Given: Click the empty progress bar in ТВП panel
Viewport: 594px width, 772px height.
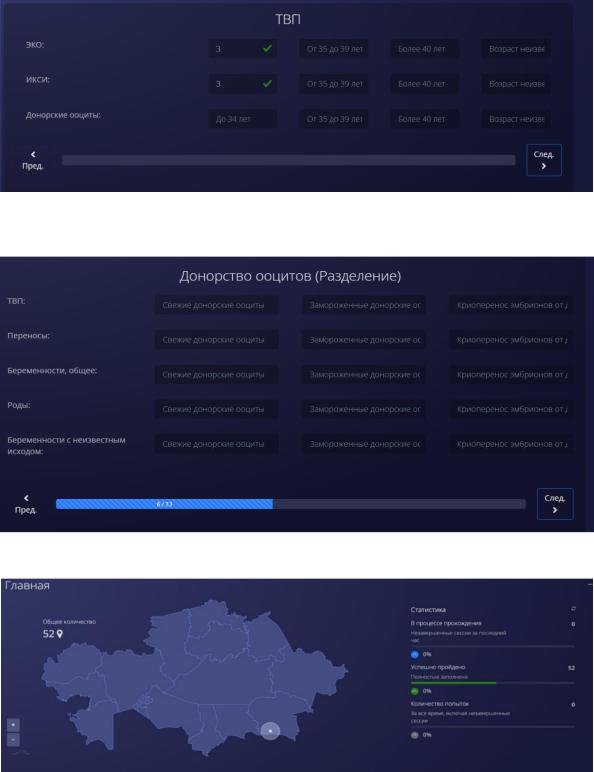Looking at the screenshot, I should click(x=289, y=160).
